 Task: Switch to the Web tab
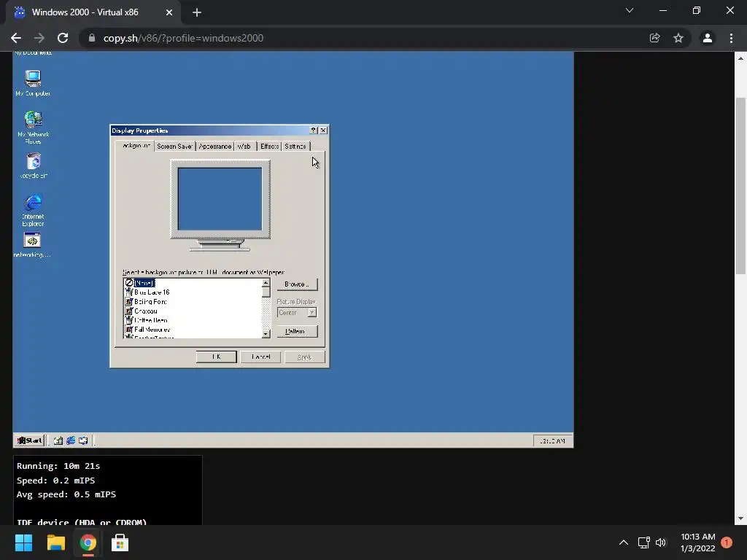244,146
